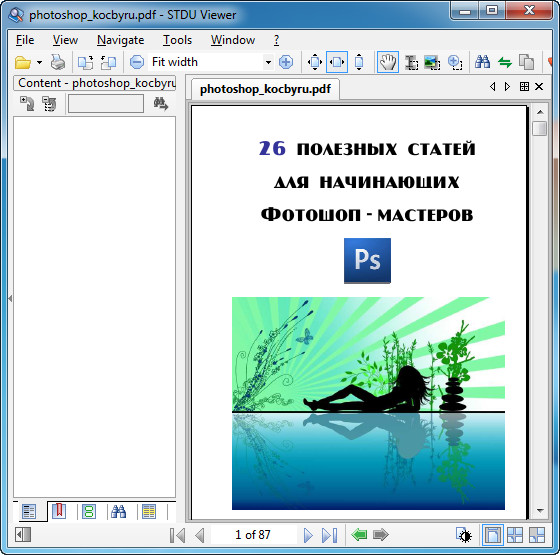Go to the next page

click(x=308, y=535)
